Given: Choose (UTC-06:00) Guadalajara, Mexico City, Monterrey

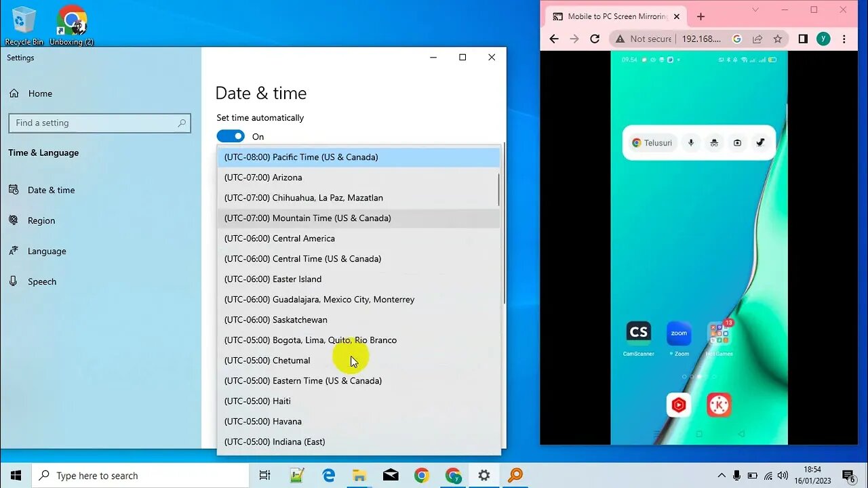Looking at the screenshot, I should [358, 300].
